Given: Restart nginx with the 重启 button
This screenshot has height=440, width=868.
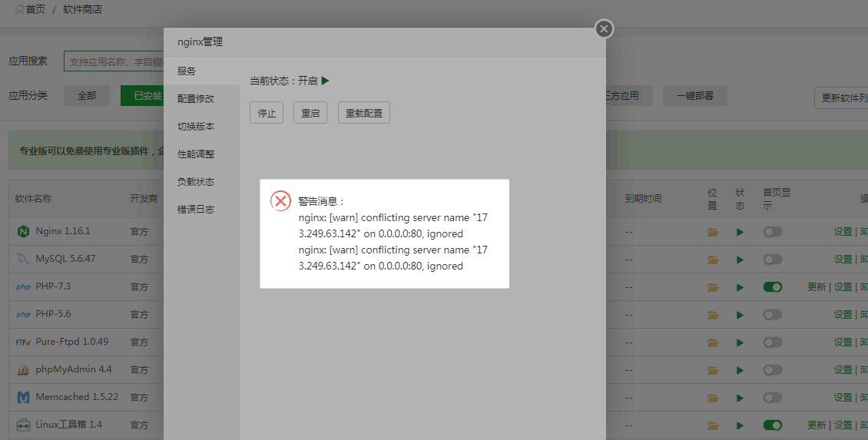Looking at the screenshot, I should pyautogui.click(x=310, y=113).
